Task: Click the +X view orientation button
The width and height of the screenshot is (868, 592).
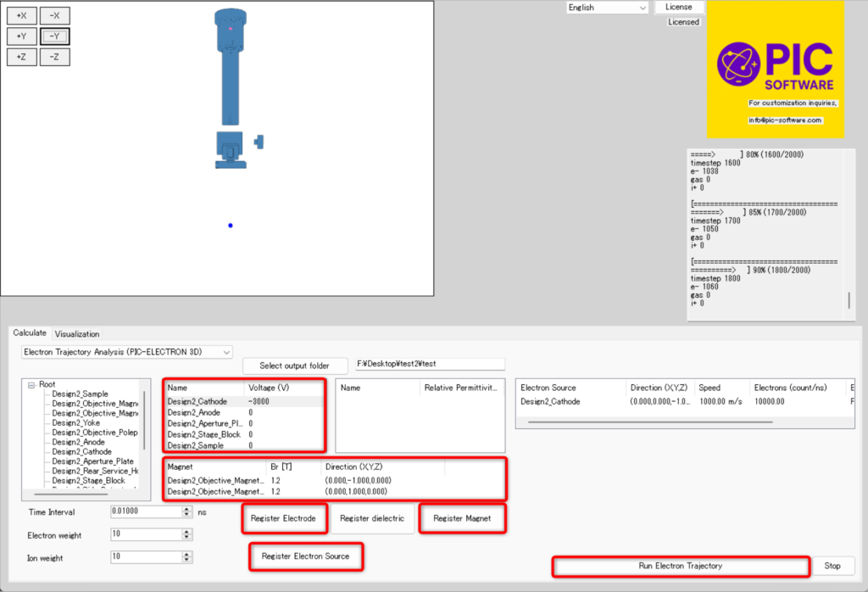Action: 21,15
